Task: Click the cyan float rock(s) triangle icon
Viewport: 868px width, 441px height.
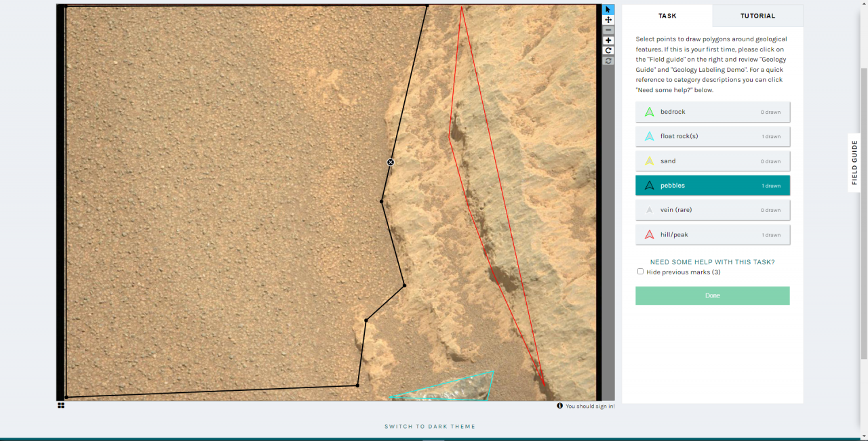Action: click(x=649, y=136)
